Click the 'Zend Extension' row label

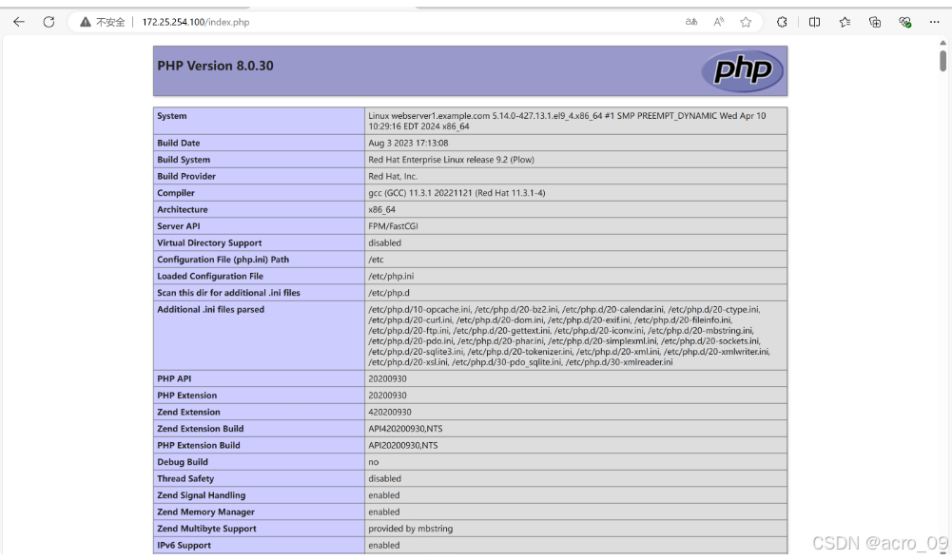tap(189, 412)
